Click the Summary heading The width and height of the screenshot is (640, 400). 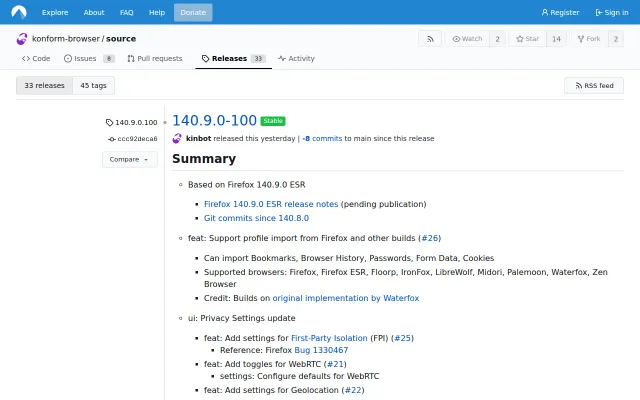[204, 158]
